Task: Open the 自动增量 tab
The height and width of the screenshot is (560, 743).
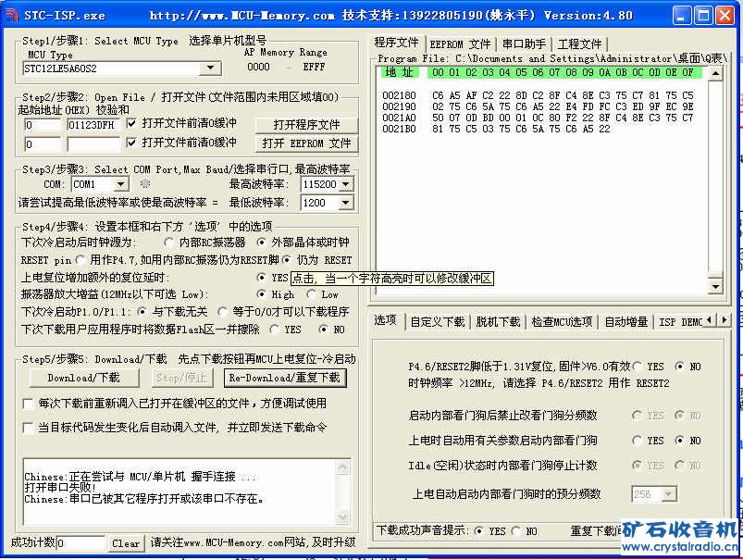Action: pos(626,322)
